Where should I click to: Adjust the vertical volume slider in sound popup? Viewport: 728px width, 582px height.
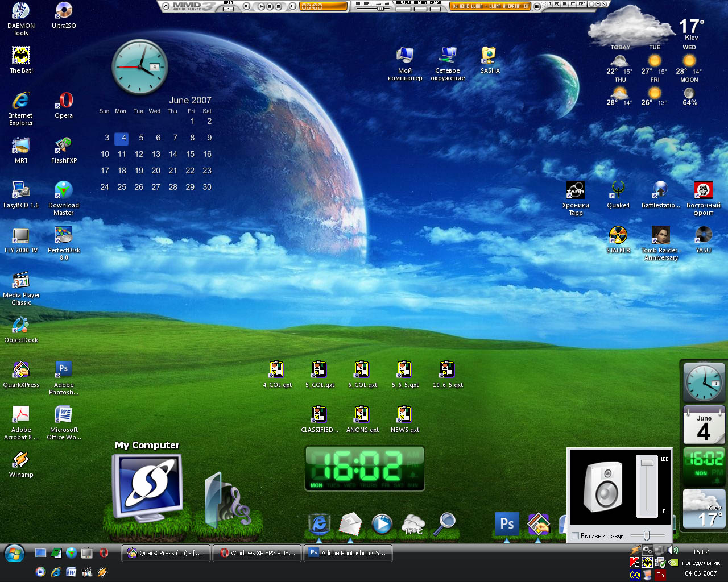pos(647,464)
